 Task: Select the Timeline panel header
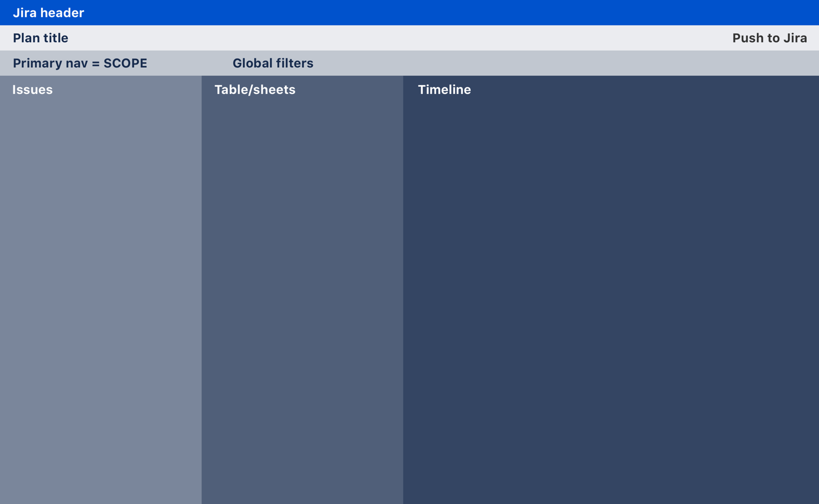coord(445,90)
